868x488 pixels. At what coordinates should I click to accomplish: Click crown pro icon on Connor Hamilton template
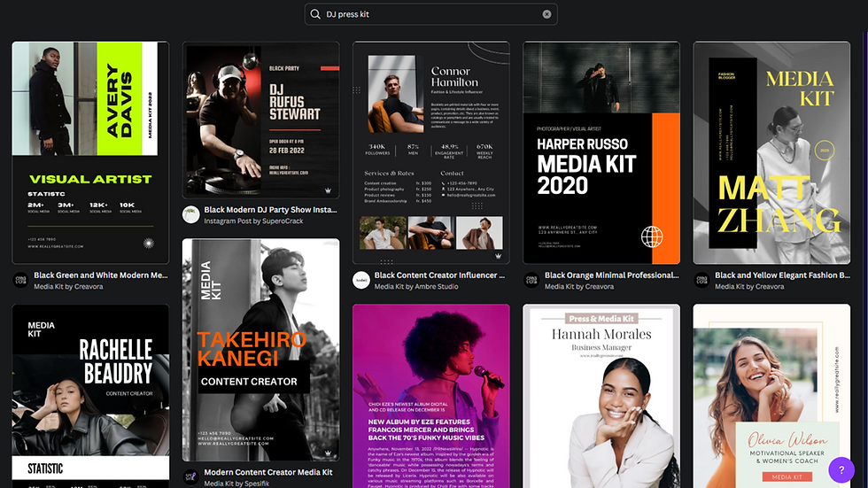coord(498,256)
